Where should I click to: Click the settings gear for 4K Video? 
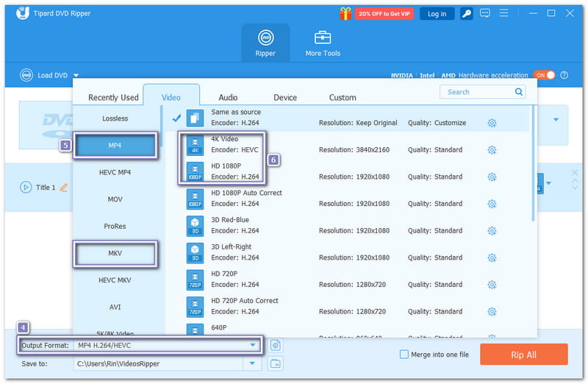492,150
